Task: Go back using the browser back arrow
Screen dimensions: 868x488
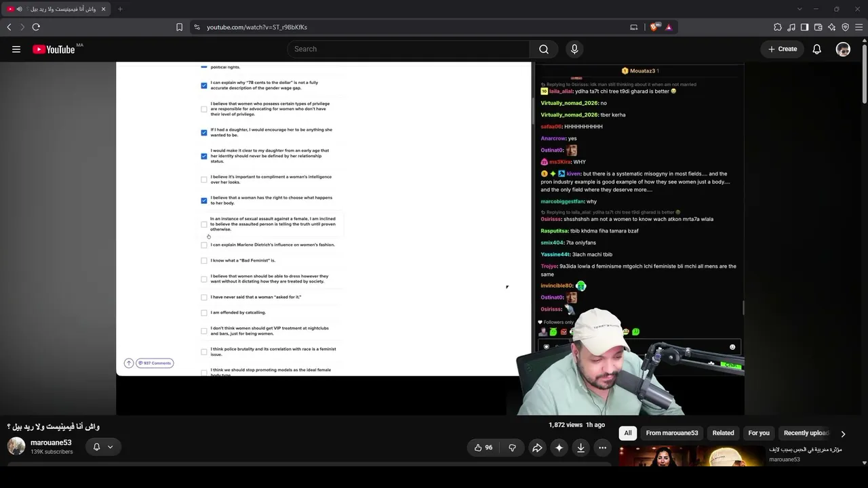Action: coord(9,27)
